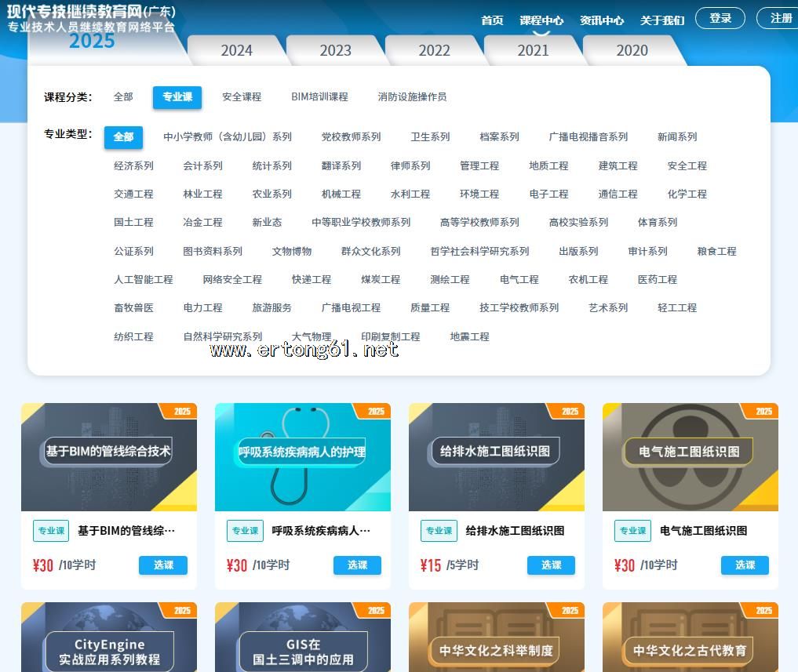
Task: Filter by 卫生系列 specialty type
Action: click(430, 136)
